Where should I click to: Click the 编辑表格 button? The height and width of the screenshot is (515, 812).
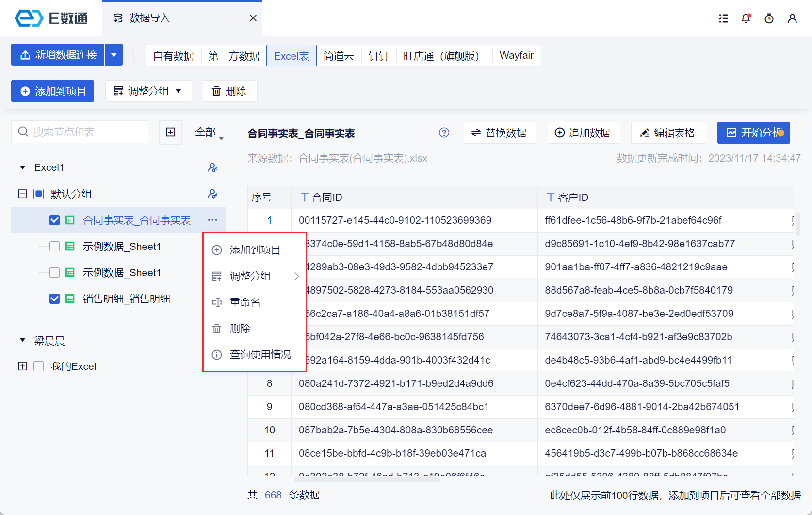coord(667,133)
